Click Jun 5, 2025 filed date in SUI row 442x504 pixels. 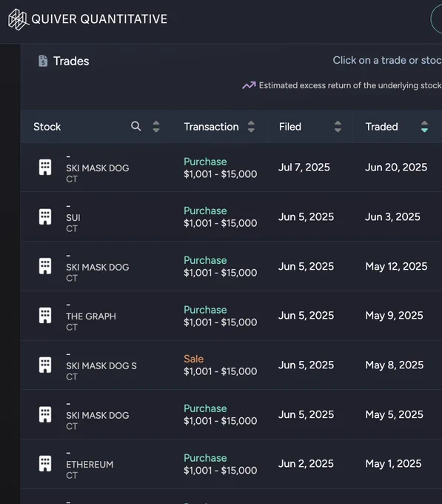306,216
